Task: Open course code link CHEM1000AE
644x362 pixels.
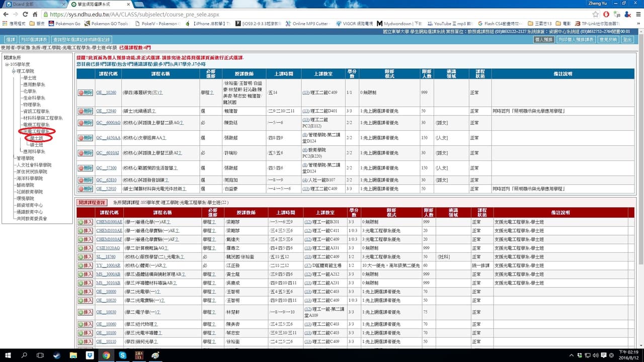Action: (109, 222)
